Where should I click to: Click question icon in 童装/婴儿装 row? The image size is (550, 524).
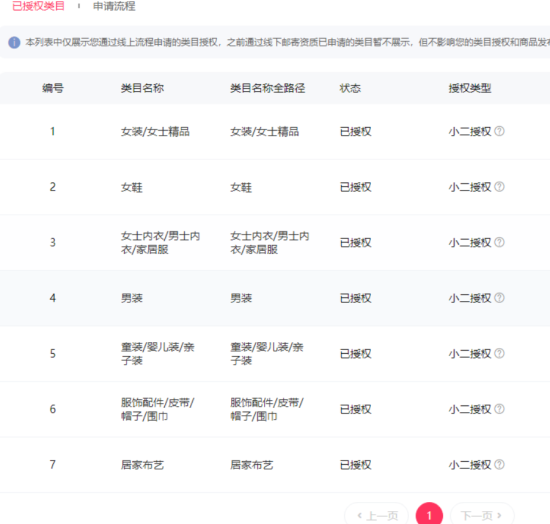pos(499,353)
